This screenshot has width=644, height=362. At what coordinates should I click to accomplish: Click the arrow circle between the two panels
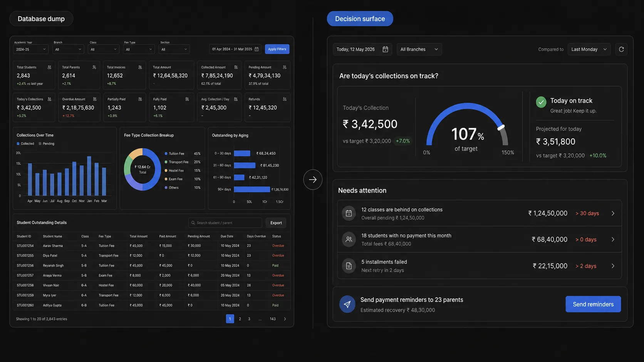pyautogui.click(x=313, y=180)
